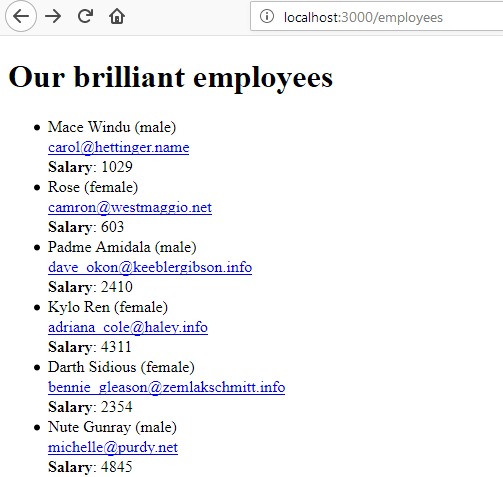Select the text 'Nute Gunray (male)'
This screenshot has height=477, width=503.
(112, 427)
